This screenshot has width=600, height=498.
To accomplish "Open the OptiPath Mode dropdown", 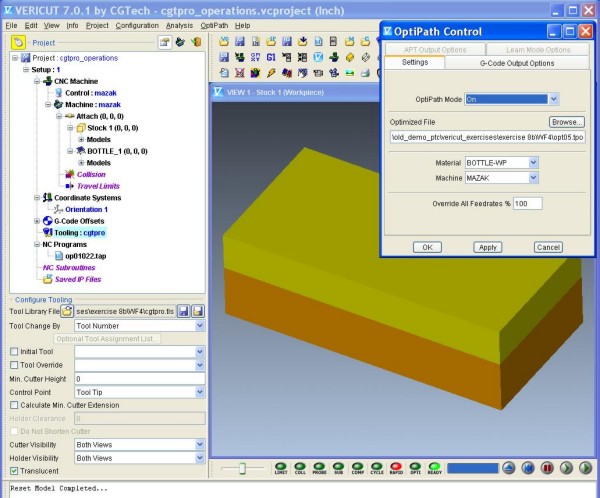I will [553, 99].
